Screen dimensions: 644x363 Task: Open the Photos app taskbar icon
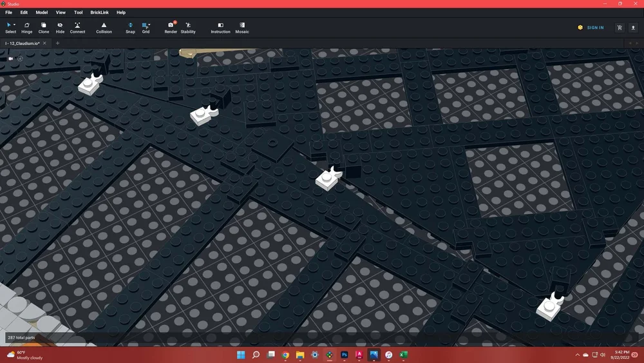[x=374, y=355]
